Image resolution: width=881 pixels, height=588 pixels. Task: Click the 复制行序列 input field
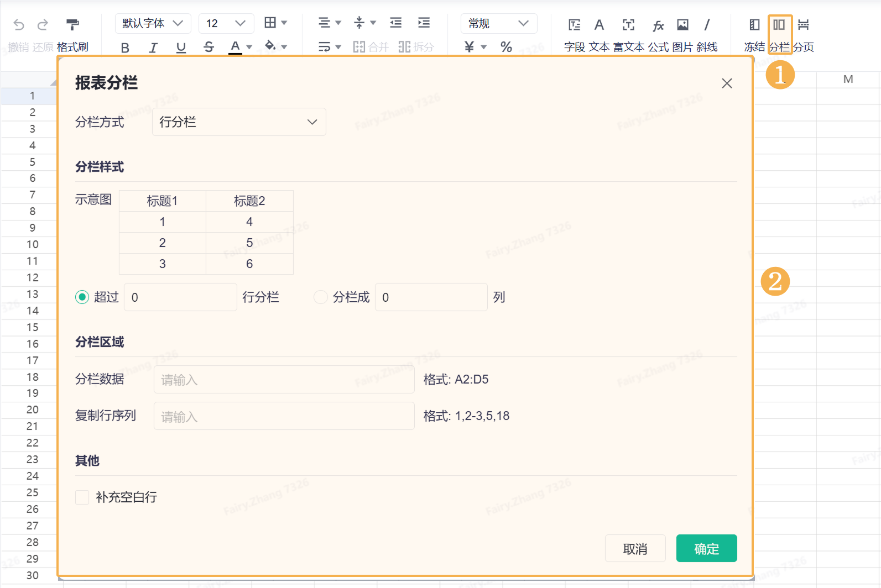pyautogui.click(x=284, y=416)
